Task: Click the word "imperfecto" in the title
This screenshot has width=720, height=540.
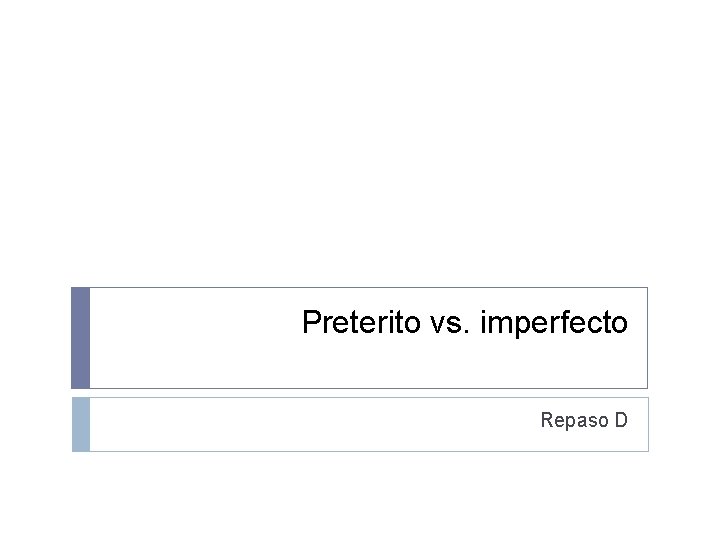Action: (x=554, y=323)
